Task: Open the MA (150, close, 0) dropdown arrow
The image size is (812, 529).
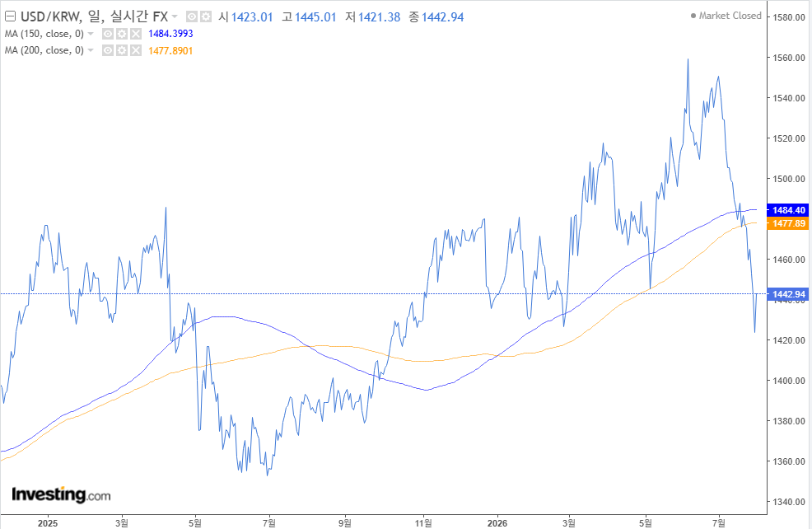Action: (91, 35)
